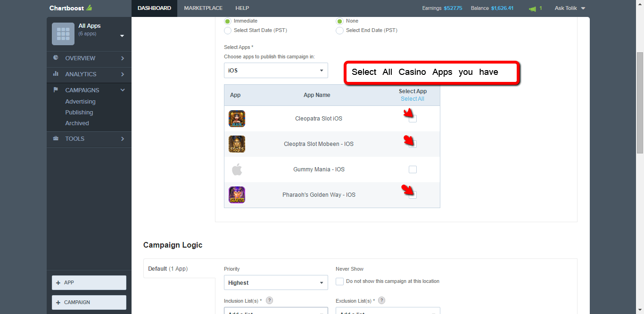The width and height of the screenshot is (644, 314).
Task: Open Publishing under Campaigns
Action: pyautogui.click(x=79, y=113)
